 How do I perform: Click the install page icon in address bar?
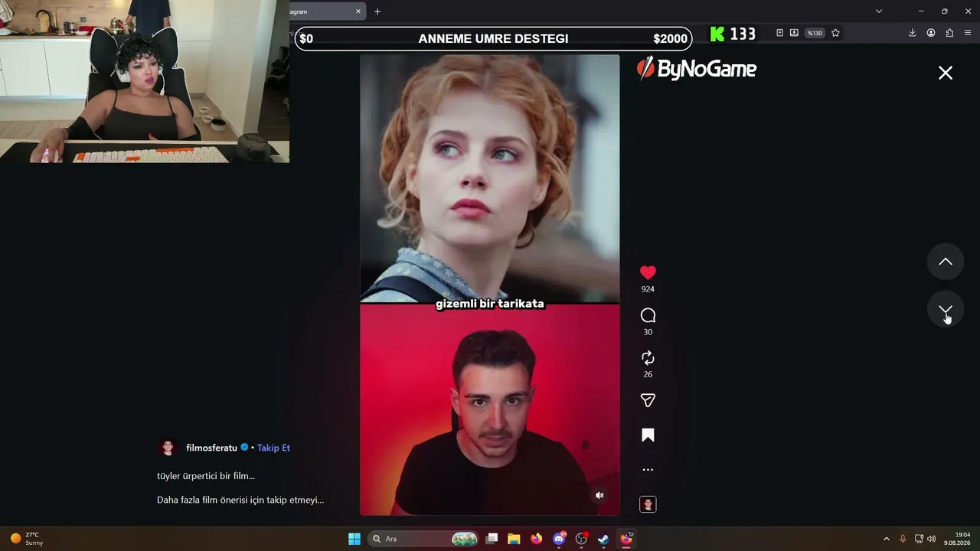(794, 33)
